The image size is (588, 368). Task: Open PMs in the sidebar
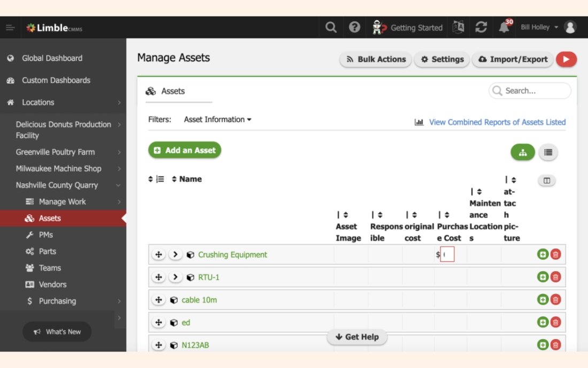[46, 235]
